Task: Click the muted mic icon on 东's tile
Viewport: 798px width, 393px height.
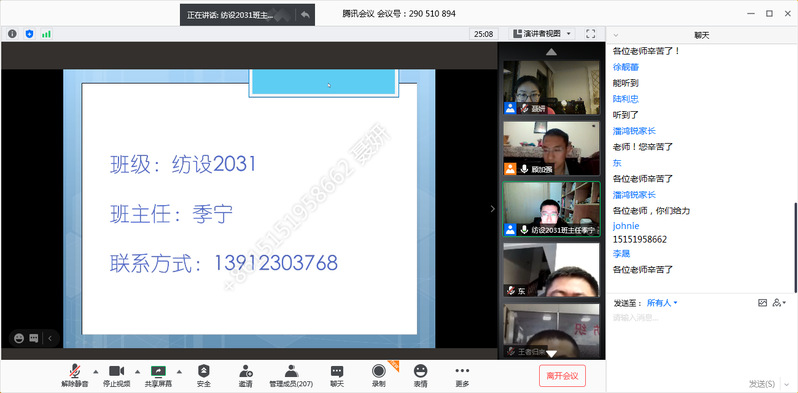Action: 510,291
